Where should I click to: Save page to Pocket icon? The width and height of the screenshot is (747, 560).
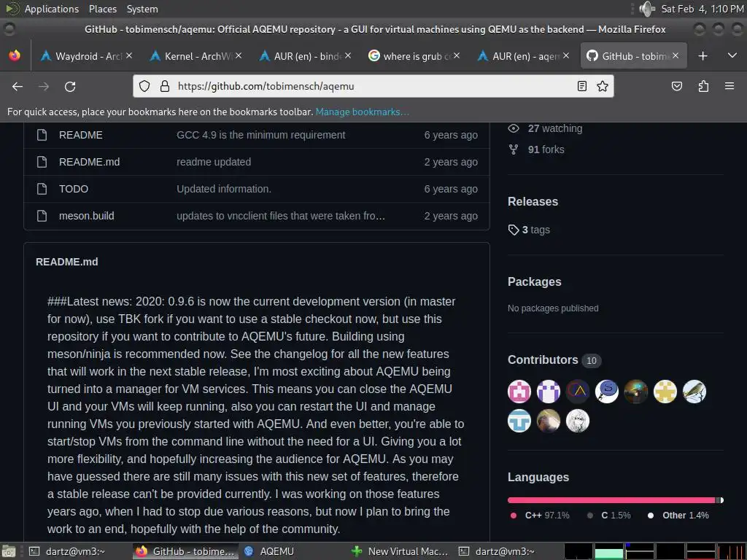677,86
